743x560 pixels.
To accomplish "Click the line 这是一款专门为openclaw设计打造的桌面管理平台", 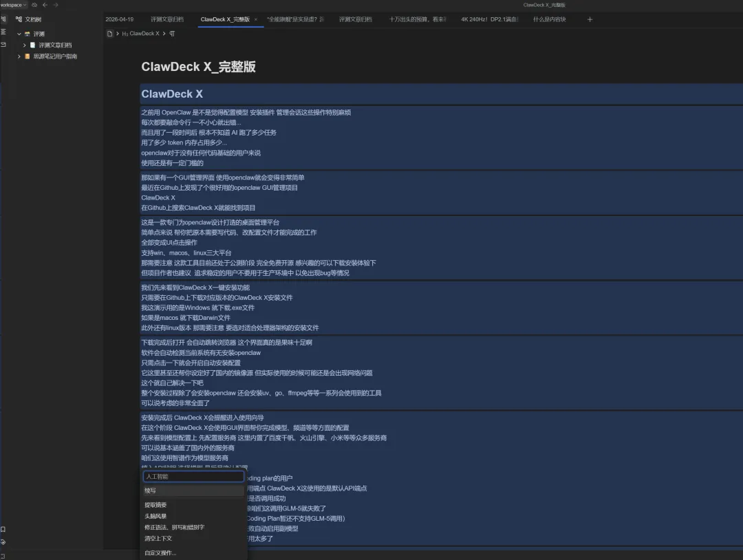I will pos(211,222).
